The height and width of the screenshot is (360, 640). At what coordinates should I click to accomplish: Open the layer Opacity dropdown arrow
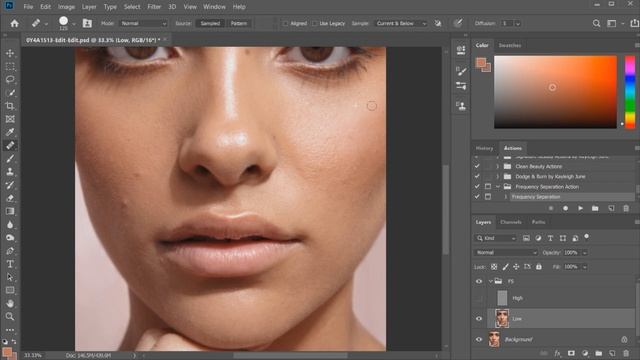584,253
